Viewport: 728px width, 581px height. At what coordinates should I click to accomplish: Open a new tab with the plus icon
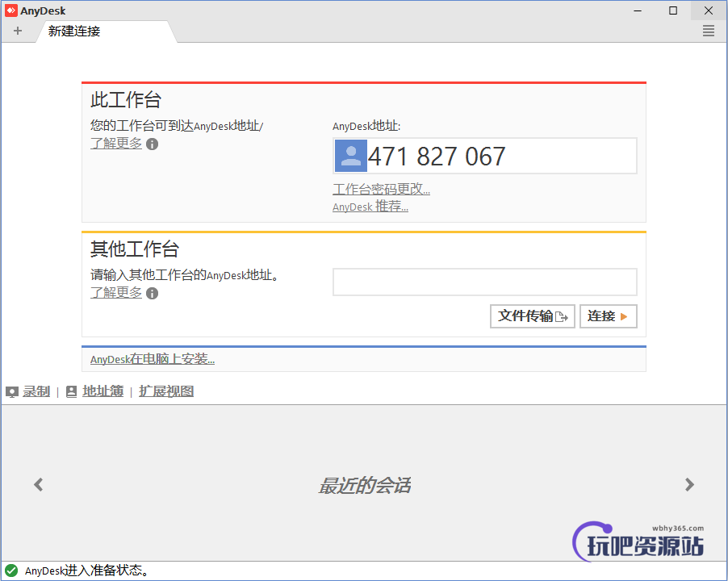18,31
